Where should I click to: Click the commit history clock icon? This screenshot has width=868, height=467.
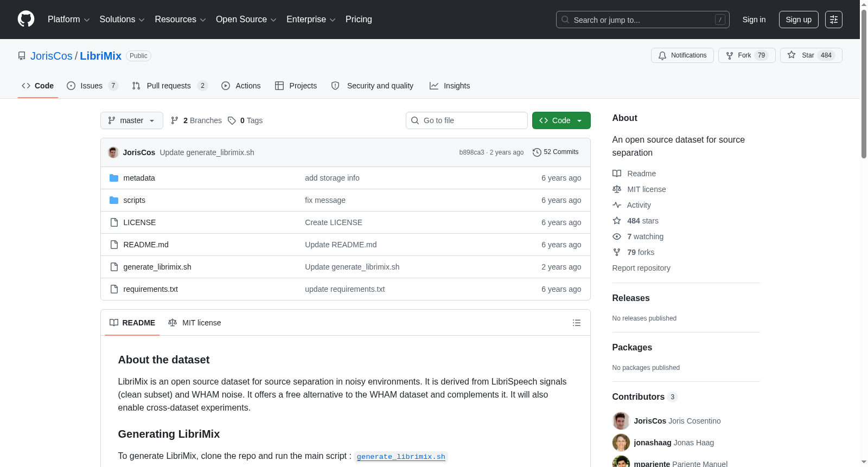(537, 152)
